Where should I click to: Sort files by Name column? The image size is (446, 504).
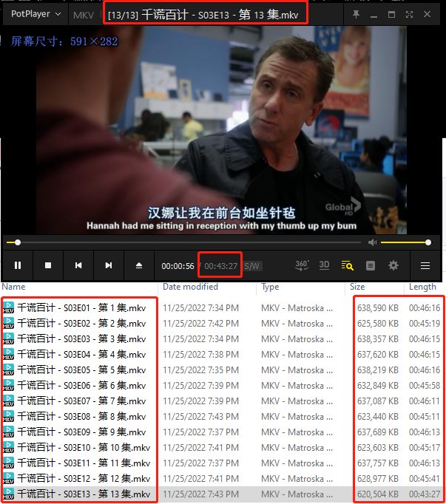point(13,287)
